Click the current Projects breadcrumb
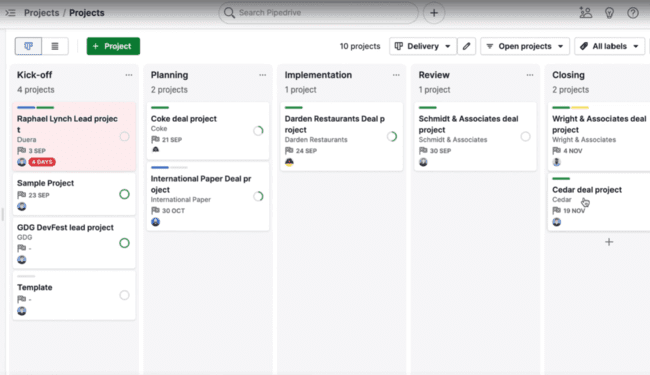This screenshot has width=650, height=375. click(x=87, y=13)
